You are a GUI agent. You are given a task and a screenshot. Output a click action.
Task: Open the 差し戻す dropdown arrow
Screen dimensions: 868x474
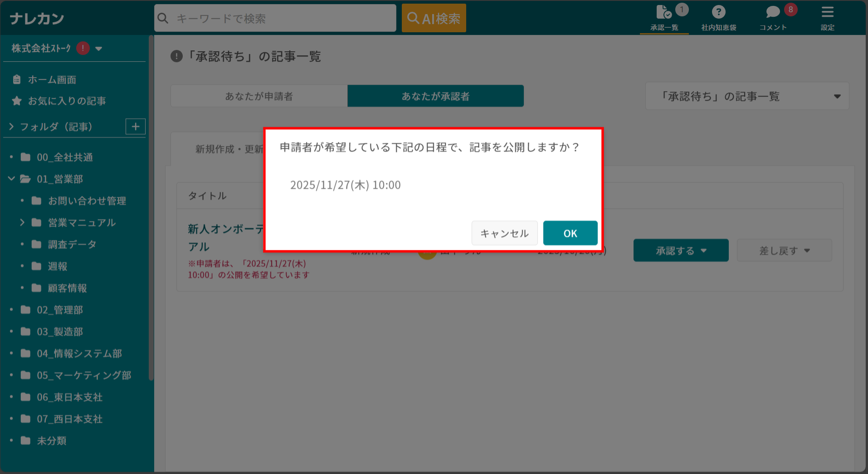tap(807, 250)
